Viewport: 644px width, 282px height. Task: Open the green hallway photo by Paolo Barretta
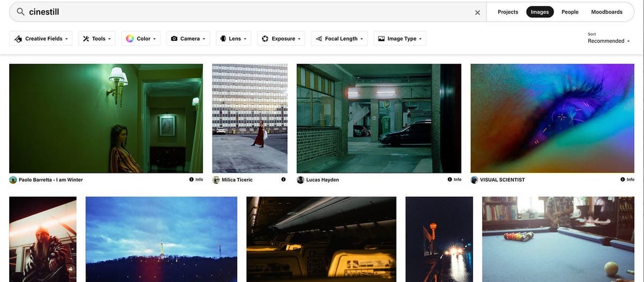point(106,118)
